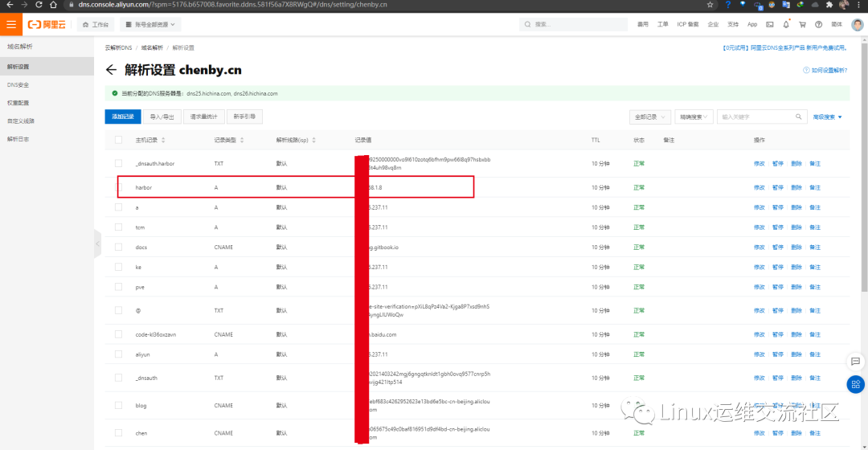
Task: Check the code-kl36oxzavn record checkbox
Action: pyautogui.click(x=118, y=334)
